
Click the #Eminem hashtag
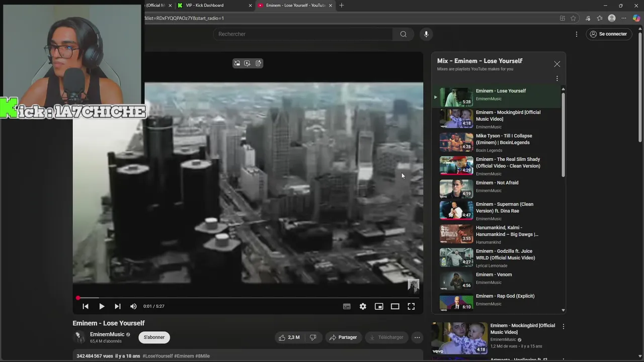click(x=184, y=356)
